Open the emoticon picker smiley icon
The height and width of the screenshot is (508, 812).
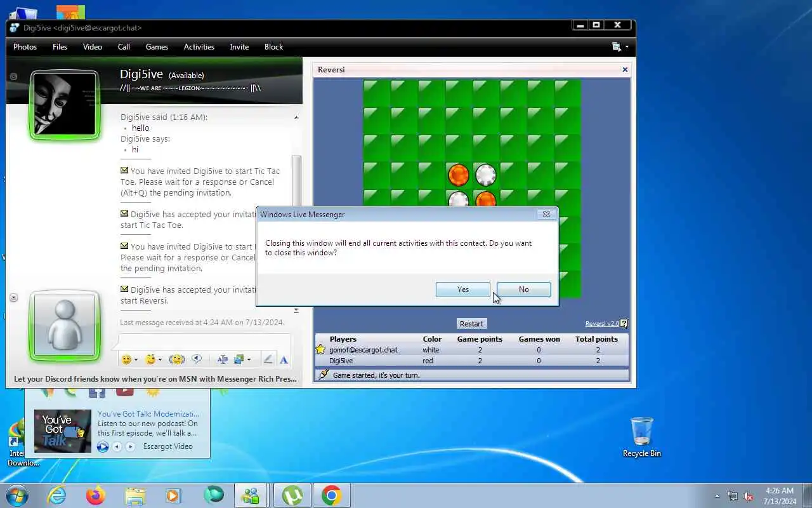point(126,359)
